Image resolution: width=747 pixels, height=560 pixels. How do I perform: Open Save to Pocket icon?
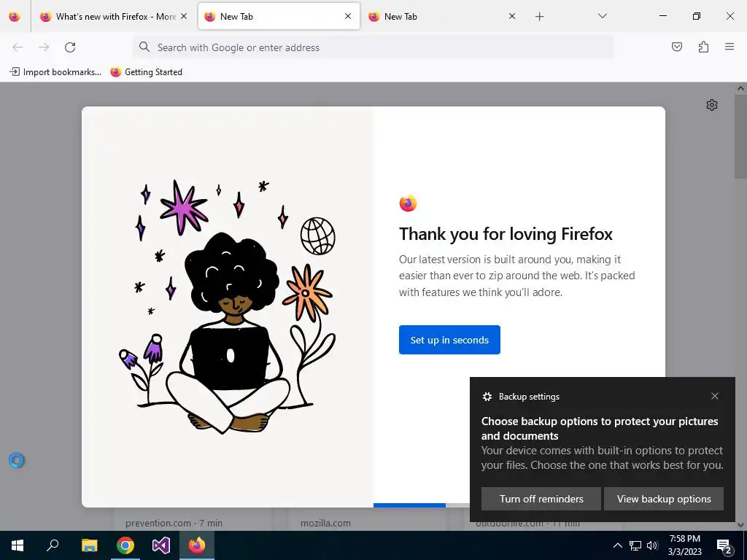(x=676, y=47)
